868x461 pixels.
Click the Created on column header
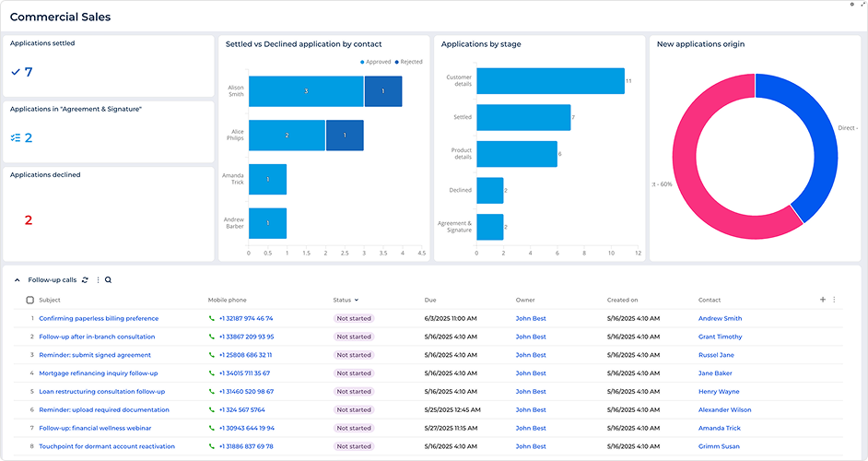[x=622, y=300]
